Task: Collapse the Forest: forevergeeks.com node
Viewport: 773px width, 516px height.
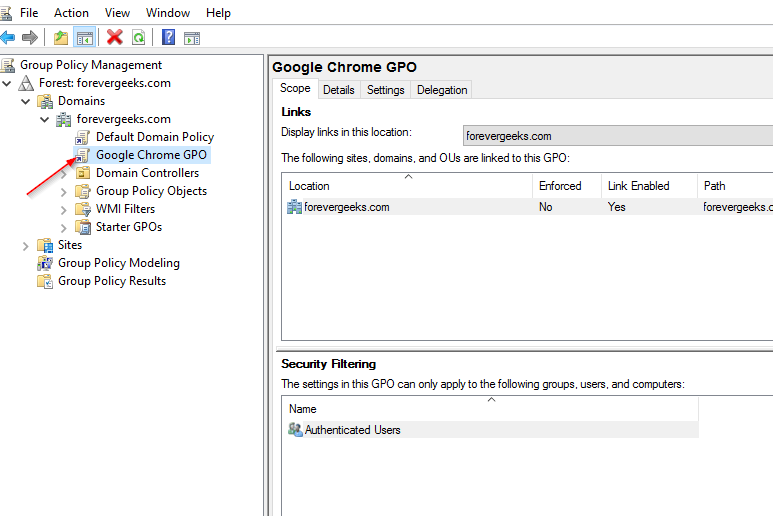Action: (7, 83)
